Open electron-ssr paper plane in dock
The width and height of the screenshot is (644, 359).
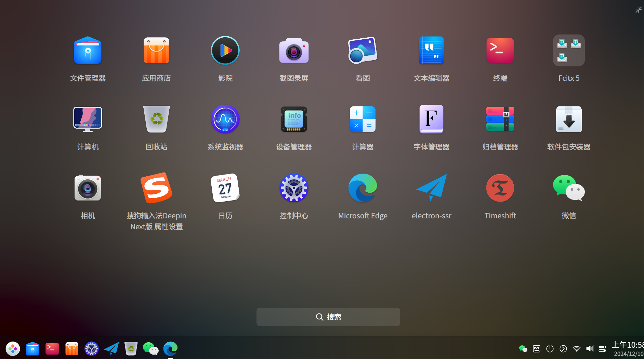111,349
